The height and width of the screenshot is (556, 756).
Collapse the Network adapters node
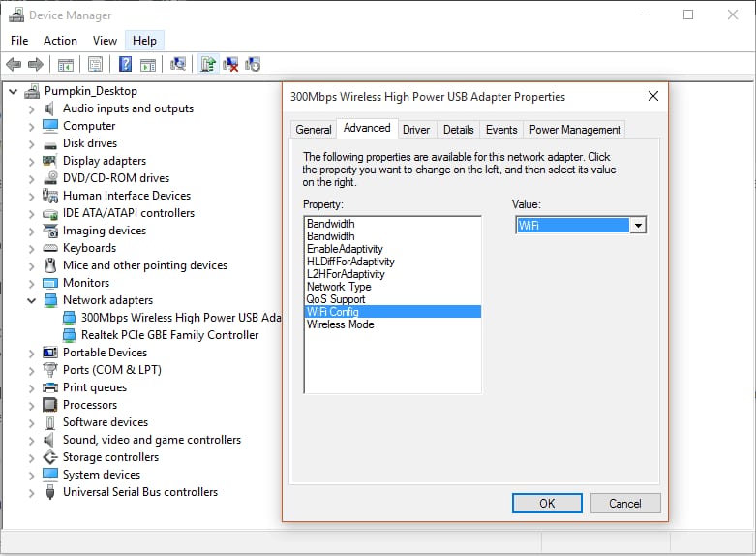(32, 300)
